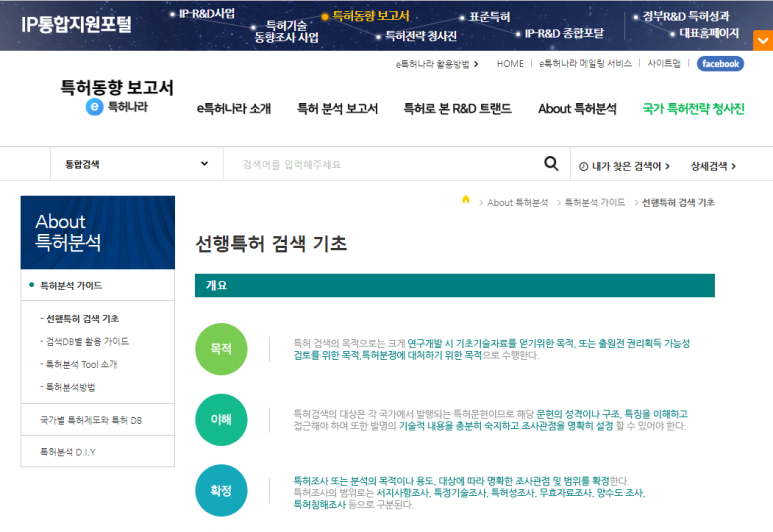Open IP-R&D 종합포탈 banner link

coord(564,34)
